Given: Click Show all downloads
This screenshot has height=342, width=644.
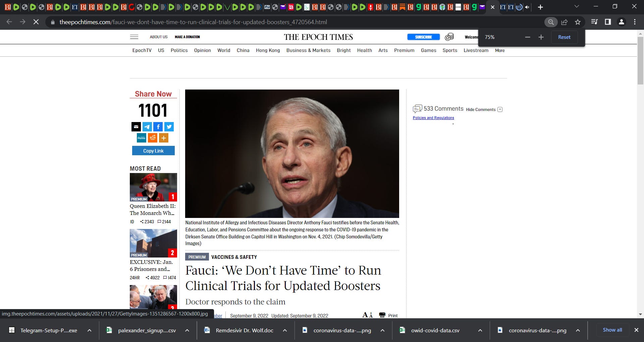Looking at the screenshot, I should [612, 330].
